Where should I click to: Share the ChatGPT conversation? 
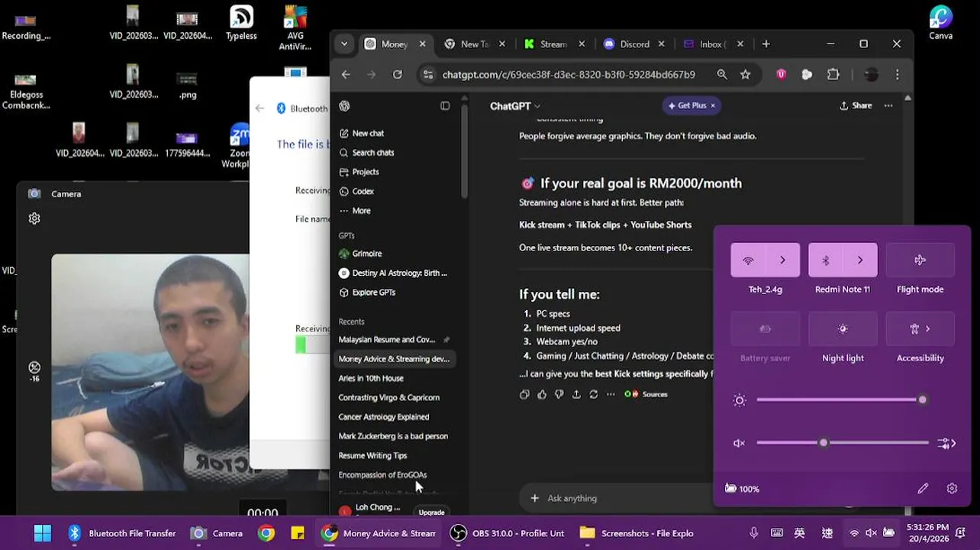coord(856,105)
